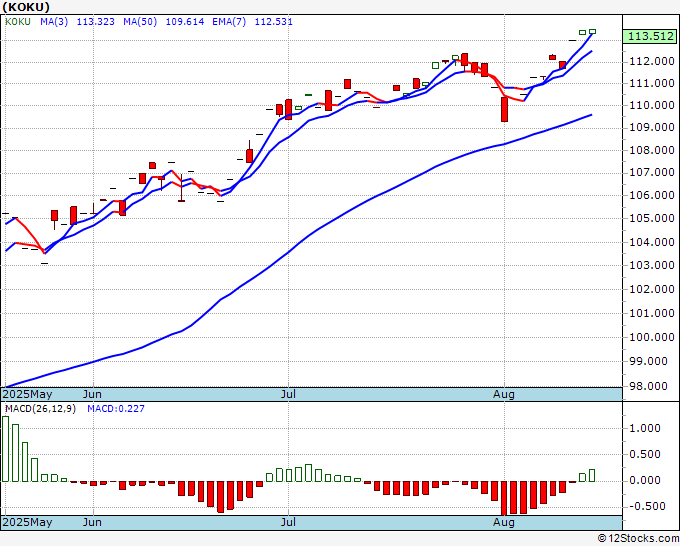Image resolution: width=680 pixels, height=546 pixels.
Task: Select the KOKU legend label
Action: [x=18, y=22]
